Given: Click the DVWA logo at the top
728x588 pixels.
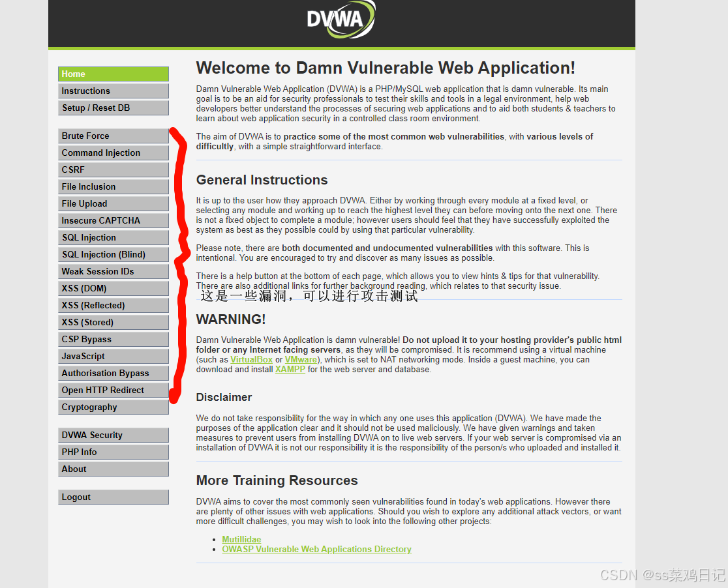Looking at the screenshot, I should (341, 20).
